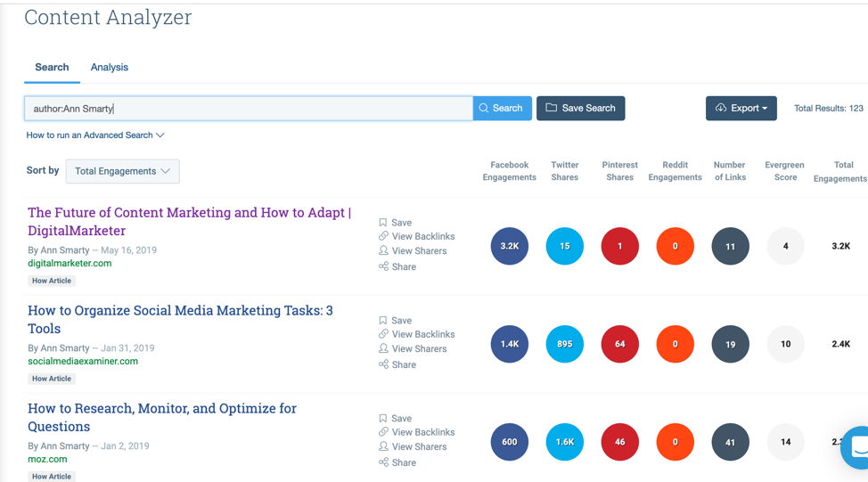Click the magnifier icon in Search button
This screenshot has width=868, height=482.
(x=484, y=108)
